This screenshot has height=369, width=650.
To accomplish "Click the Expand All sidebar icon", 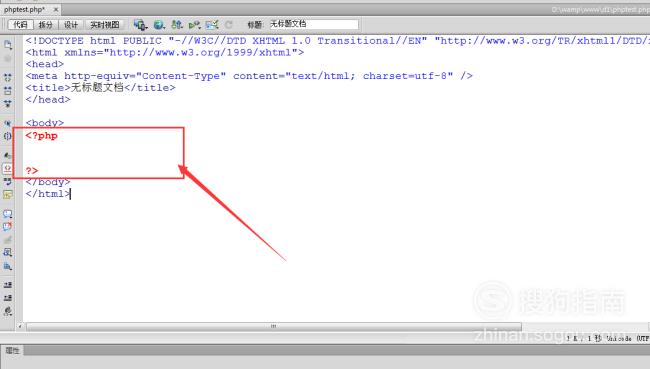I will pyautogui.click(x=7, y=103).
